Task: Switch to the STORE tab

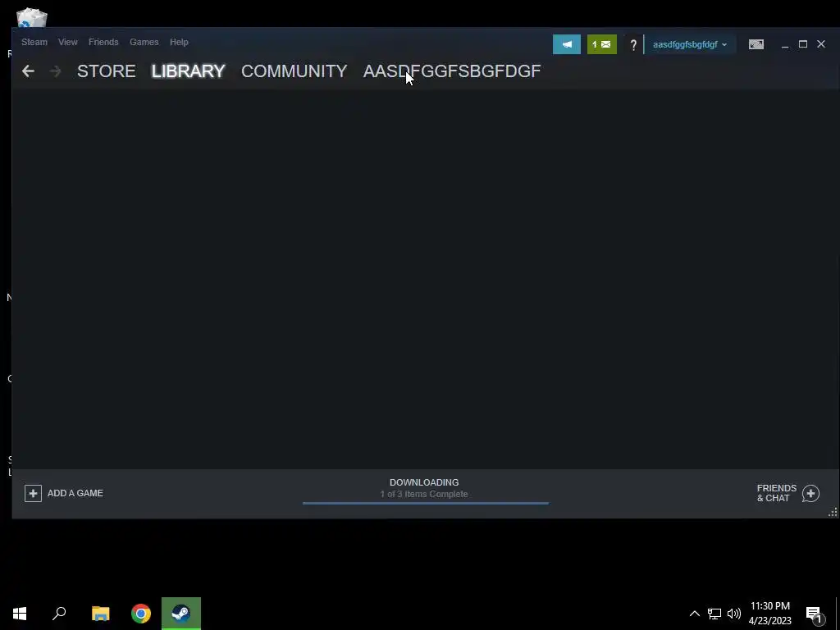Action: (x=106, y=71)
